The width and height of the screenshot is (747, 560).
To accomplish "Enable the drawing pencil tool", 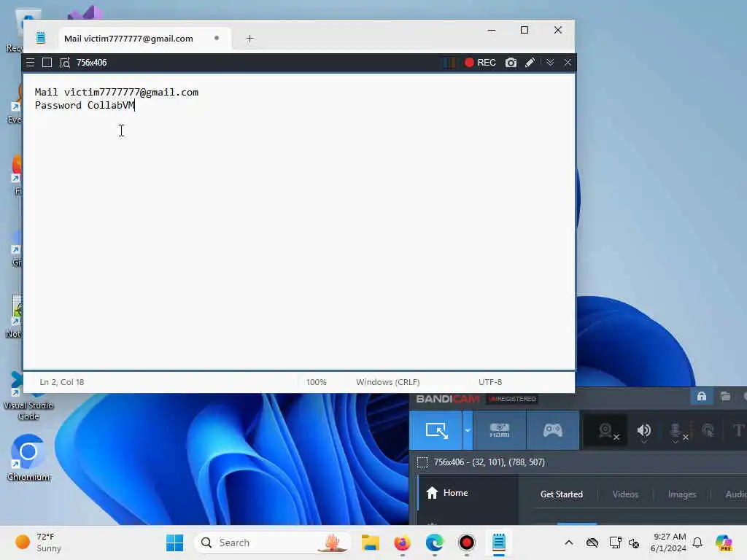I will point(530,63).
